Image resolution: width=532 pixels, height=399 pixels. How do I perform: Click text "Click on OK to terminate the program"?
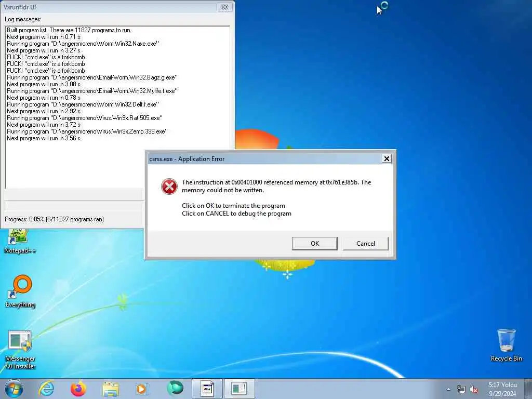(x=233, y=206)
